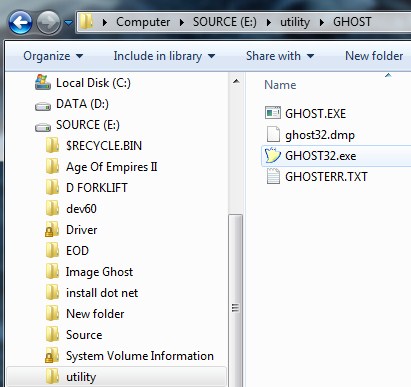Viewport: 411px width, 387px height.
Task: Open the install dot net folder
Action: [x=102, y=293]
